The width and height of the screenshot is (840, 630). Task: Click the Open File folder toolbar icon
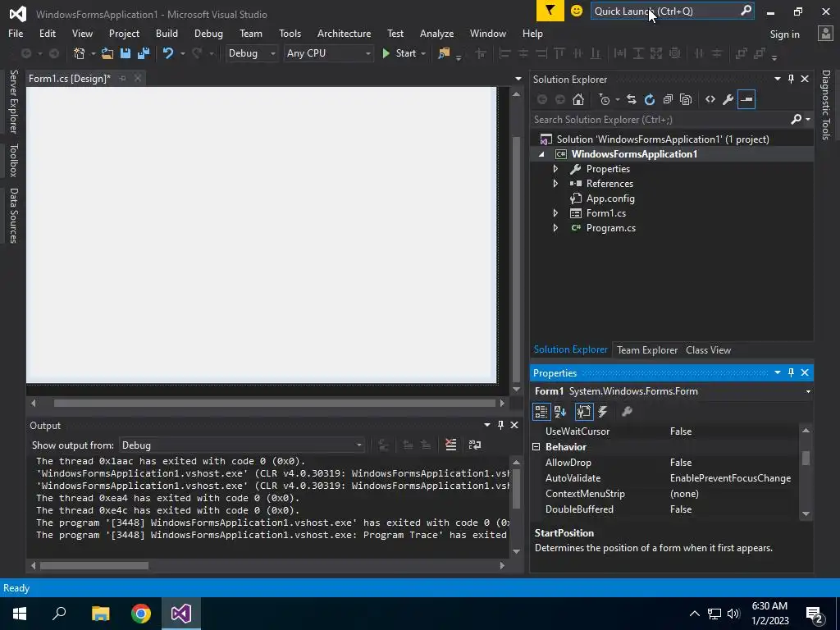point(107,53)
